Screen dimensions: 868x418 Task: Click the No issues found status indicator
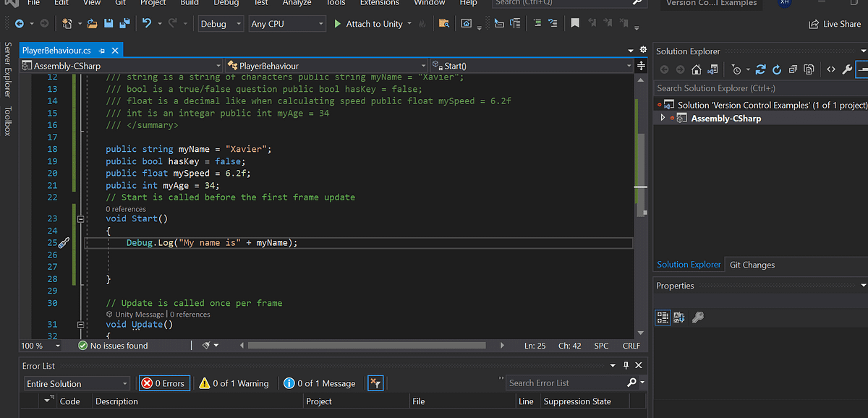coord(112,346)
